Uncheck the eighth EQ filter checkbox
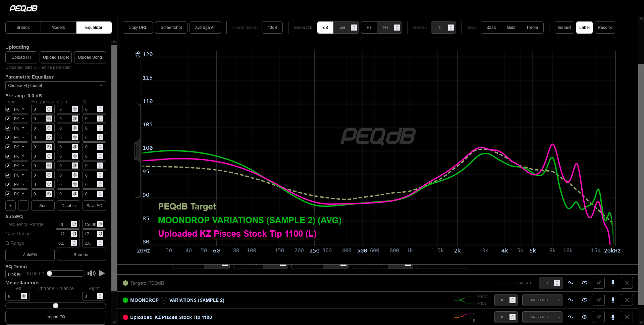The image size is (644, 325). point(8,175)
